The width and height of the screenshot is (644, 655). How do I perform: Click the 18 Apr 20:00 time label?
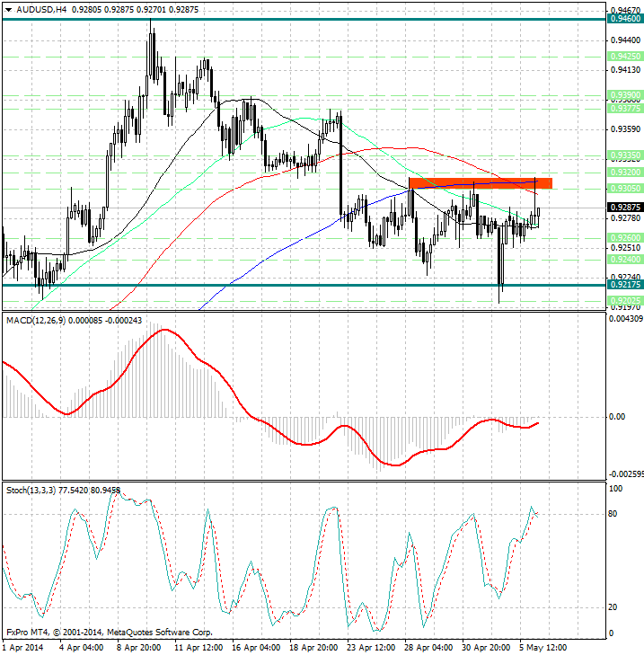[313, 648]
